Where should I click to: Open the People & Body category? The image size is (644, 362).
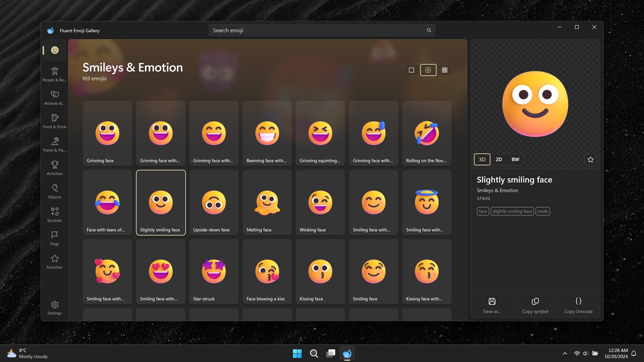pos(54,74)
